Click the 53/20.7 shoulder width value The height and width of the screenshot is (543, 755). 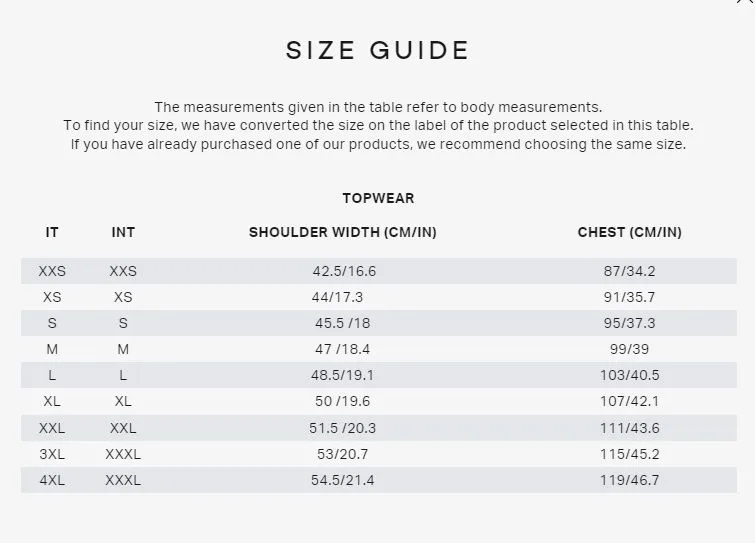tap(344, 454)
